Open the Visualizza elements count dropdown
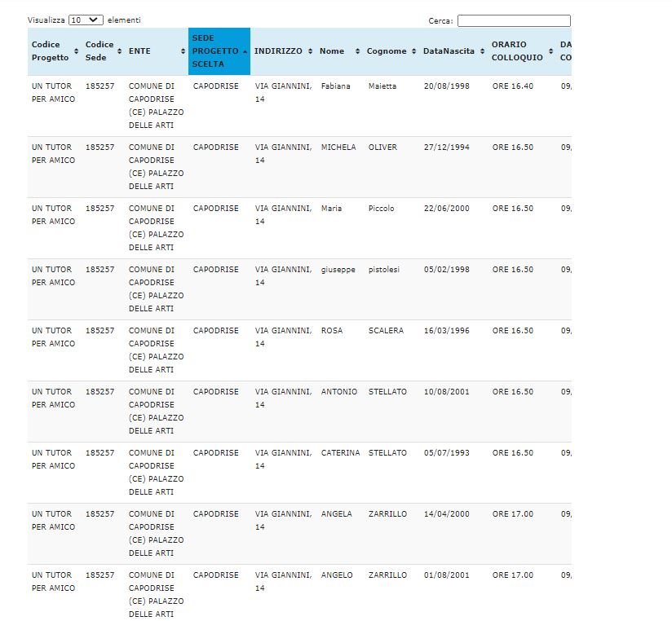This screenshot has width=672, height=621. (86, 20)
